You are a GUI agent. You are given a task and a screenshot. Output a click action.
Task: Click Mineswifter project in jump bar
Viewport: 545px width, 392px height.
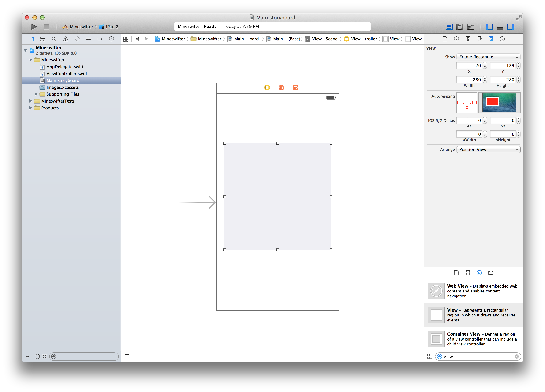(170, 39)
